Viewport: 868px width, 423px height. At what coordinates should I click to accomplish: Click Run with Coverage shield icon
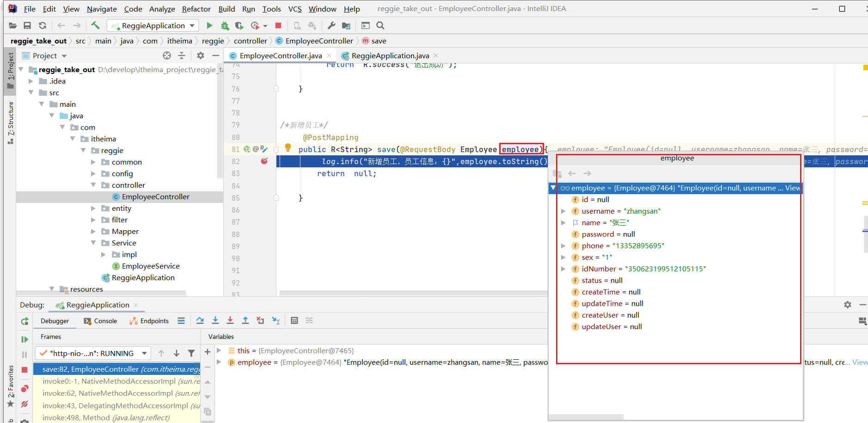239,25
